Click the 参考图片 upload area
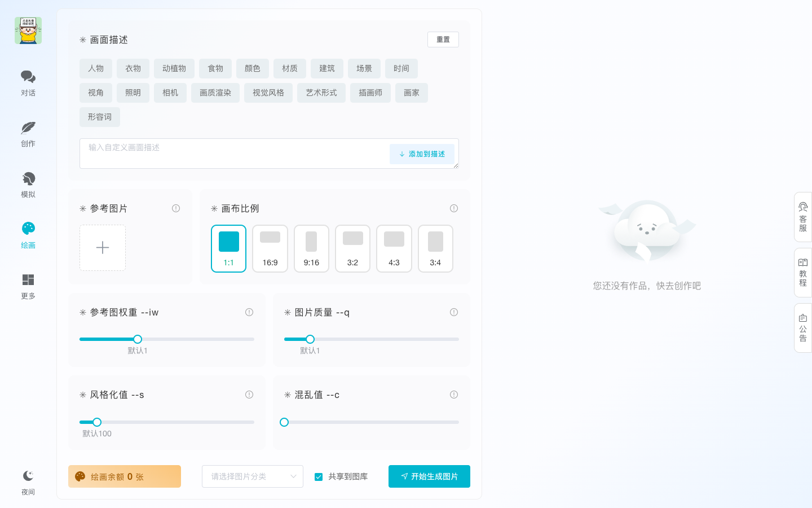 [x=103, y=248]
